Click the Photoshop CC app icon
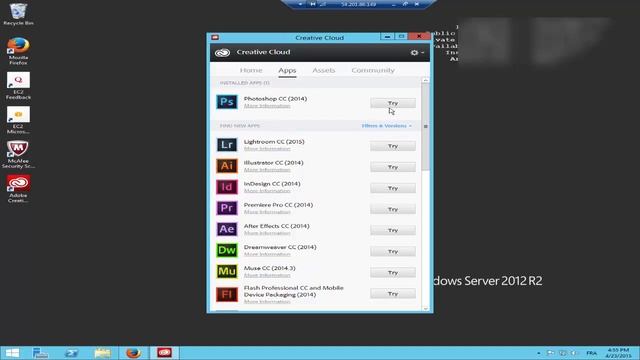This screenshot has width=640, height=360. pos(227,102)
